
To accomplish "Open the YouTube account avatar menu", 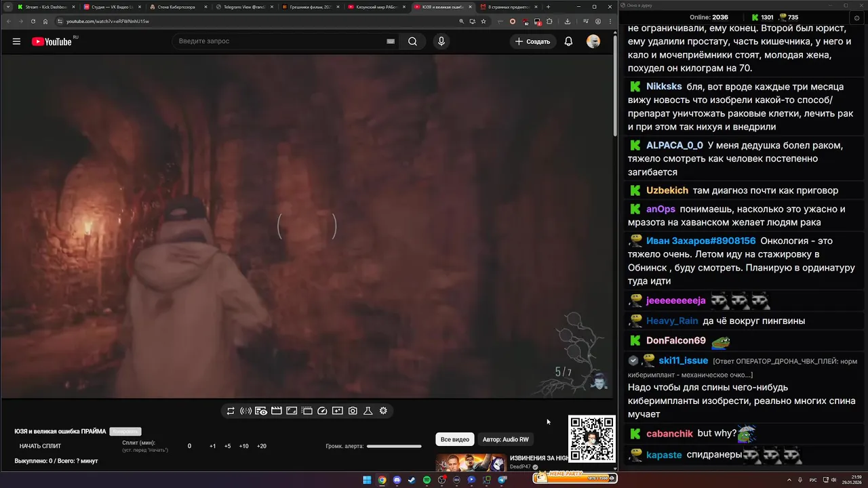I will coord(593,41).
